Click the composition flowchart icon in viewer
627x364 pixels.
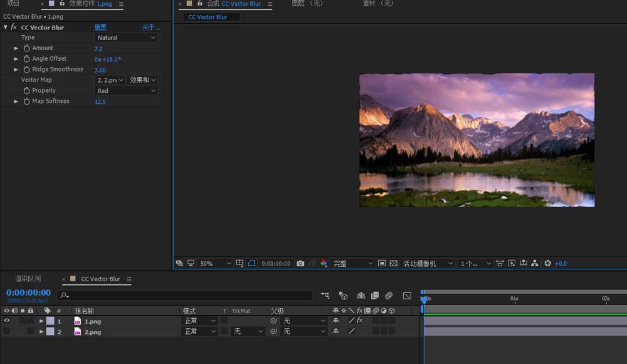[535, 264]
